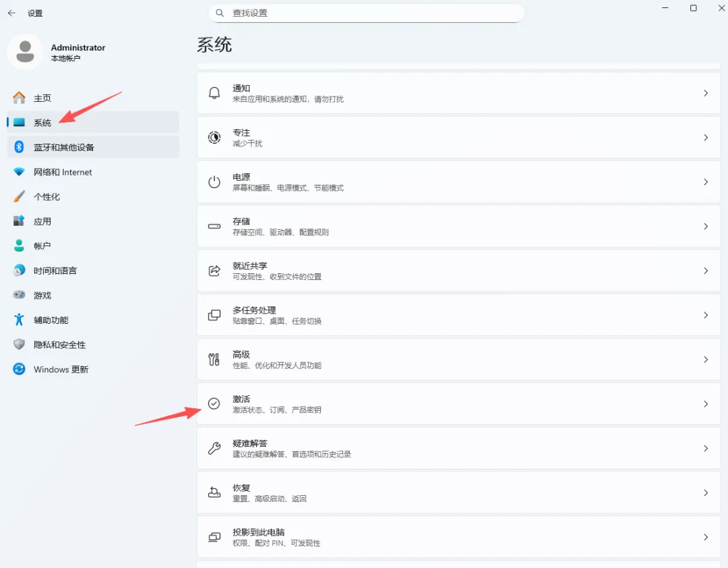
Task: Click the tools icon for 高级
Action: tap(214, 360)
